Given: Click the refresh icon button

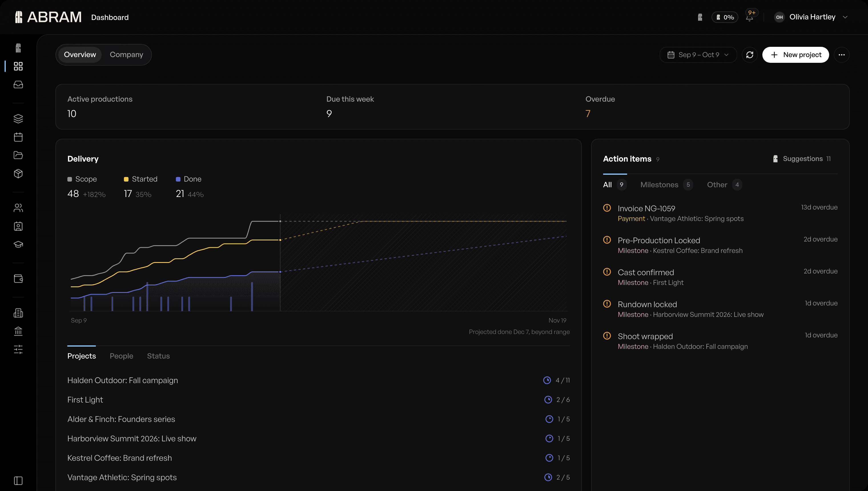Looking at the screenshot, I should [x=750, y=55].
